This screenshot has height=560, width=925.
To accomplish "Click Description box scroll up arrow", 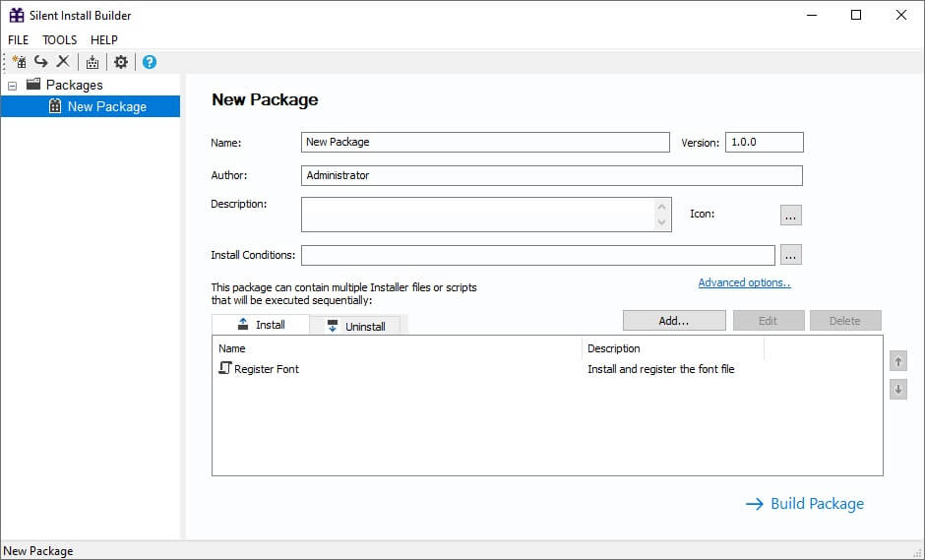I will 662,207.
